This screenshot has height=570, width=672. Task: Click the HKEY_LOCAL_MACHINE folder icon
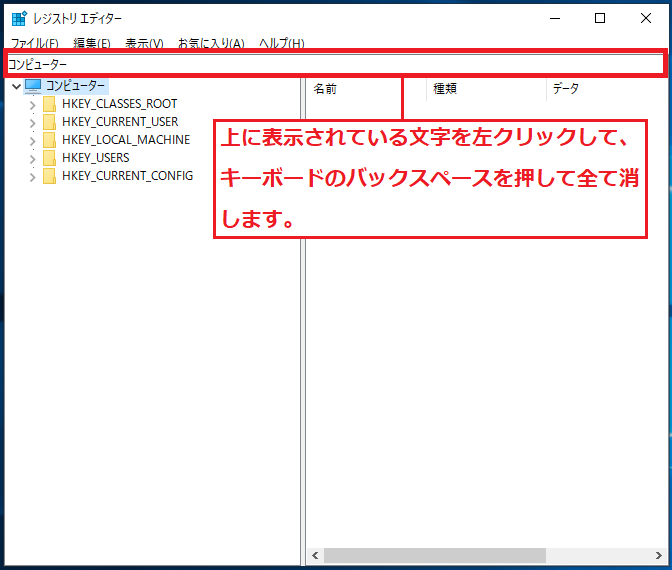[x=49, y=140]
